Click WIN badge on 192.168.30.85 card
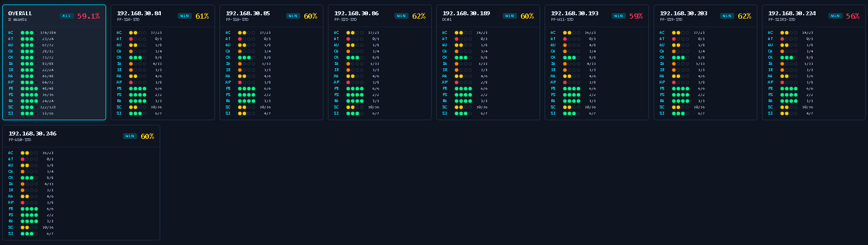 tap(293, 16)
